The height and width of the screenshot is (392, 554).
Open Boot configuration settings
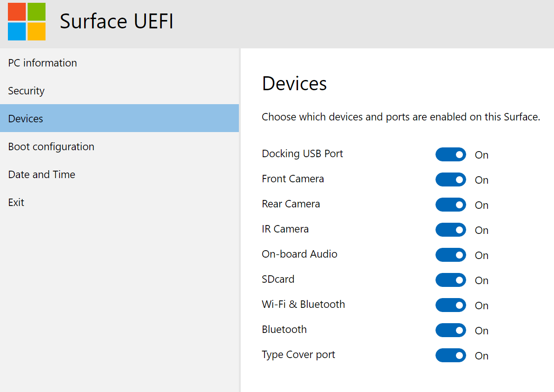pyautogui.click(x=51, y=146)
